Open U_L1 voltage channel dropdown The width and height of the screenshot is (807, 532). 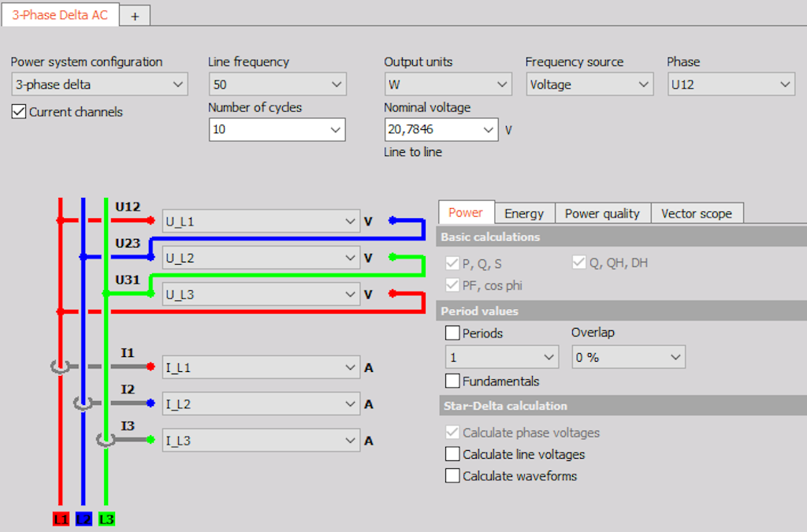pyautogui.click(x=261, y=221)
